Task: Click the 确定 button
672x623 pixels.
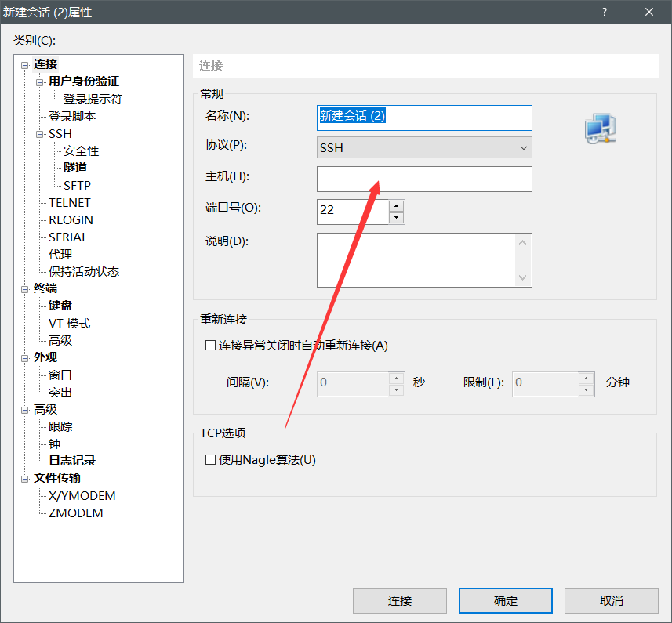Action: [505, 600]
